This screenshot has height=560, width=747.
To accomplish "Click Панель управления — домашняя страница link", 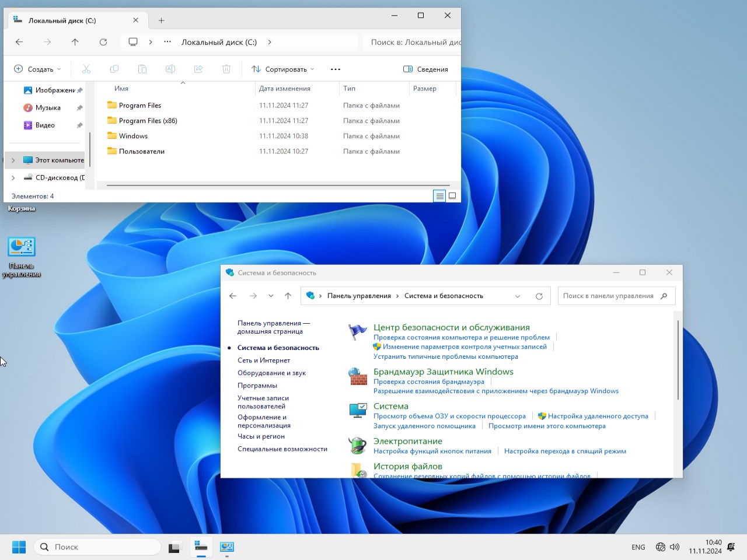I will (274, 327).
